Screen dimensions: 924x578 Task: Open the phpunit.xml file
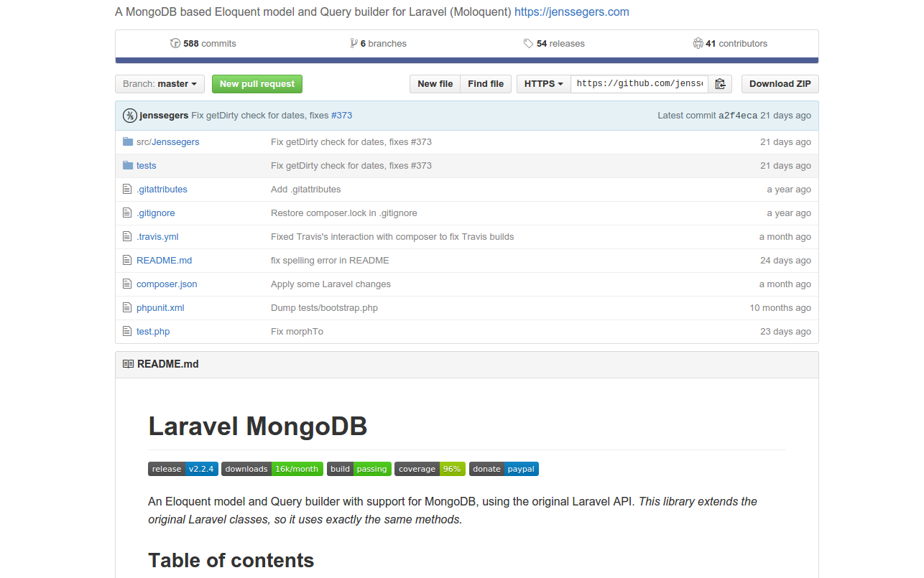click(x=160, y=307)
